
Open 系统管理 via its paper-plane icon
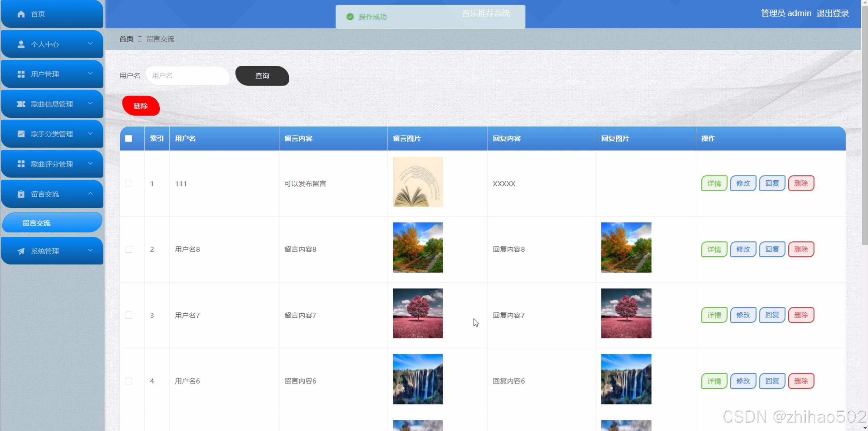(21, 251)
